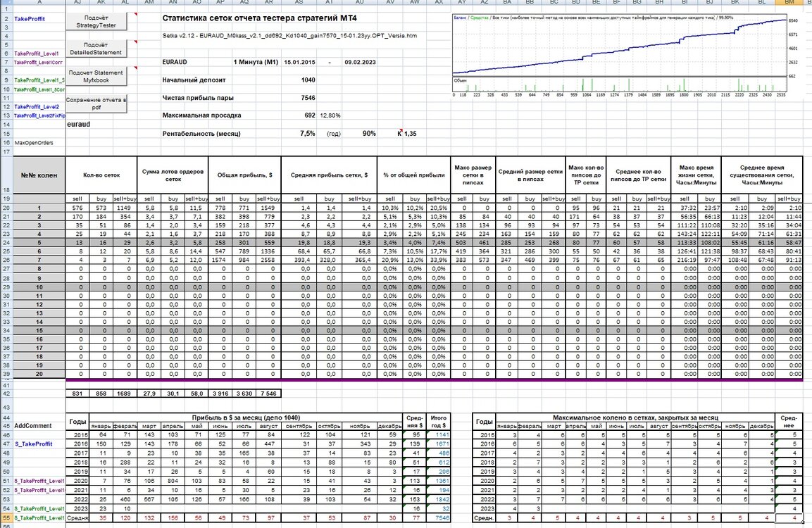Select the 'Начальный депозит' label
The height and width of the screenshot is (528, 812).
[194, 80]
